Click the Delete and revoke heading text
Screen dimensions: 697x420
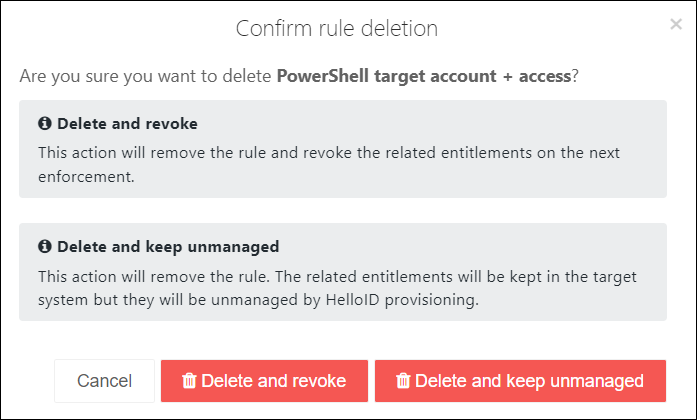coord(127,124)
